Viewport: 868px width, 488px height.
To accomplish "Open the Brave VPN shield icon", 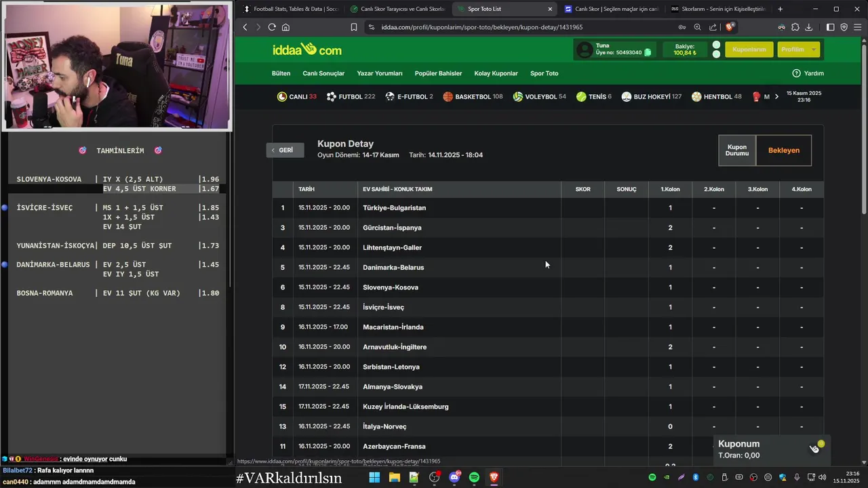I will click(x=844, y=27).
